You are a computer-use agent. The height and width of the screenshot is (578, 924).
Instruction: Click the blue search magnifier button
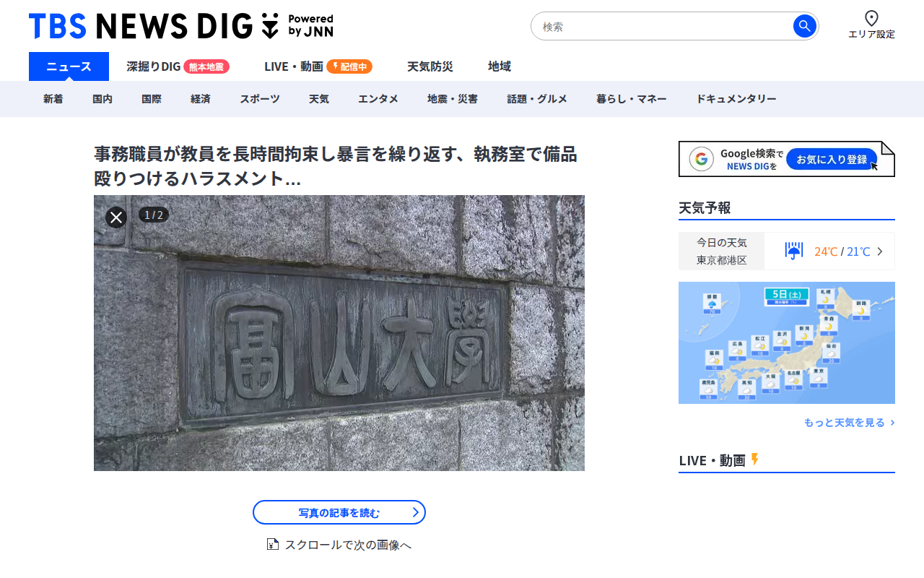[804, 26]
